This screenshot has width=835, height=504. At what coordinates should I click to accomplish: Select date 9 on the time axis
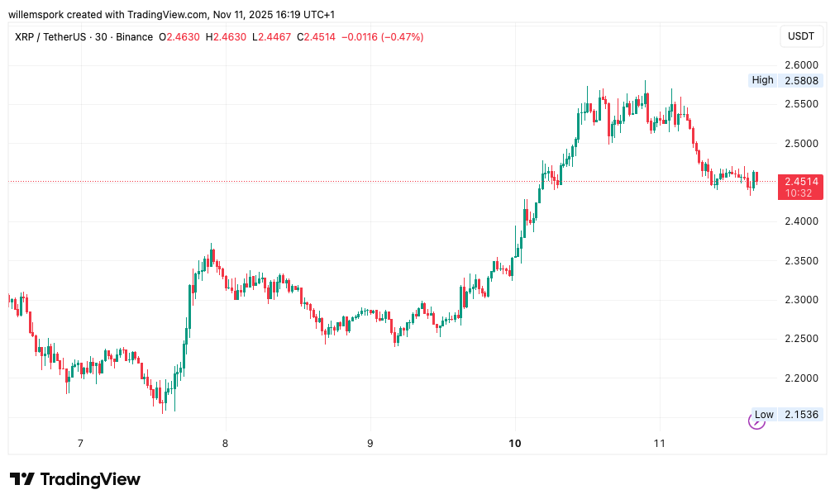[370, 443]
